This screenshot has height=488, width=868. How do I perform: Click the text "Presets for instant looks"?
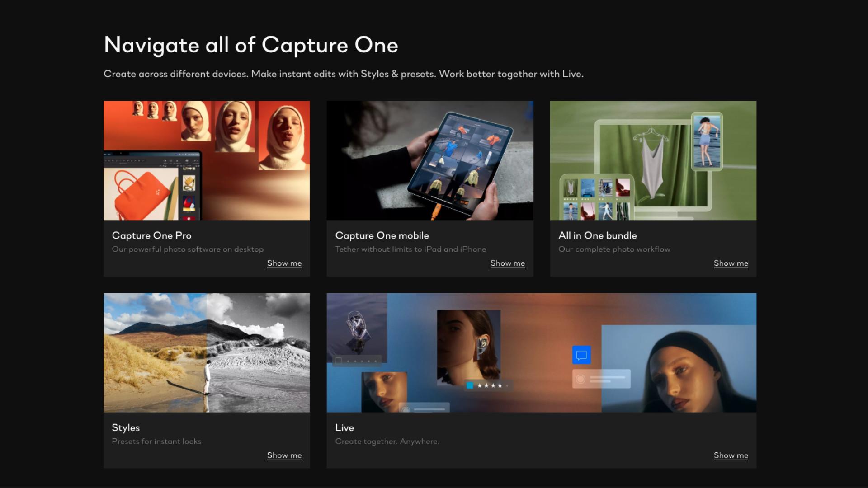[x=156, y=441]
